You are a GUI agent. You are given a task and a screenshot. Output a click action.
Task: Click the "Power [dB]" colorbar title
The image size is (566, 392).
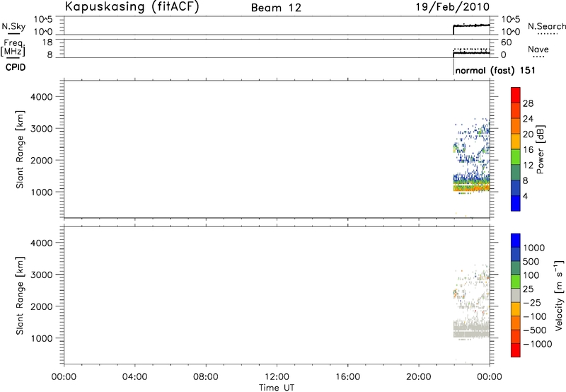click(x=540, y=149)
